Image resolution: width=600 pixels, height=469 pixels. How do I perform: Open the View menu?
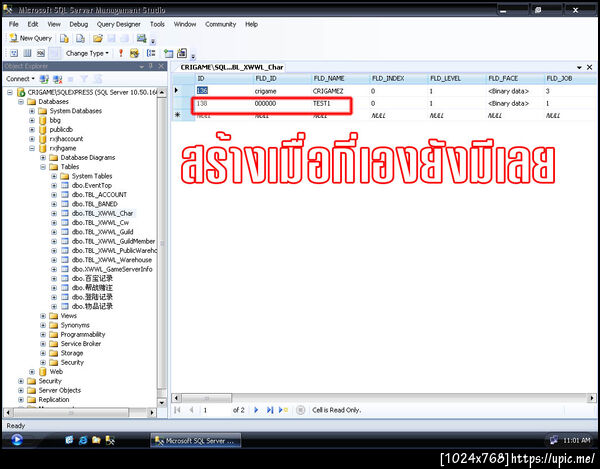click(54, 24)
